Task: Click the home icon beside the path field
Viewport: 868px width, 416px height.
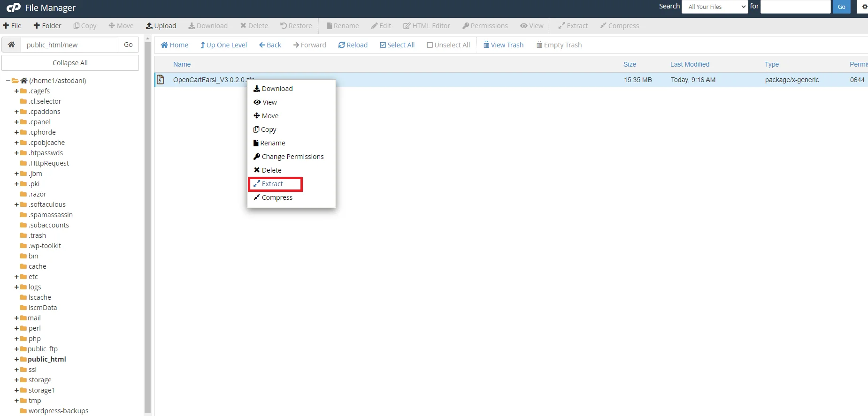Action: (x=11, y=45)
